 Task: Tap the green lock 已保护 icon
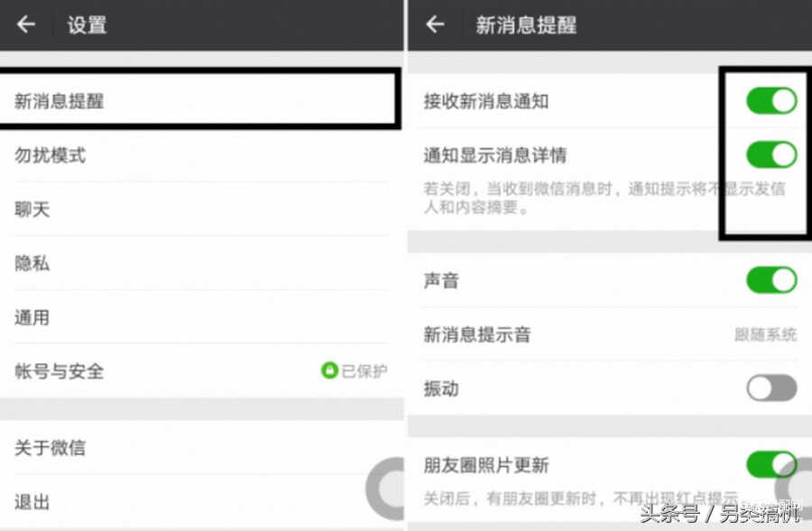click(x=329, y=370)
